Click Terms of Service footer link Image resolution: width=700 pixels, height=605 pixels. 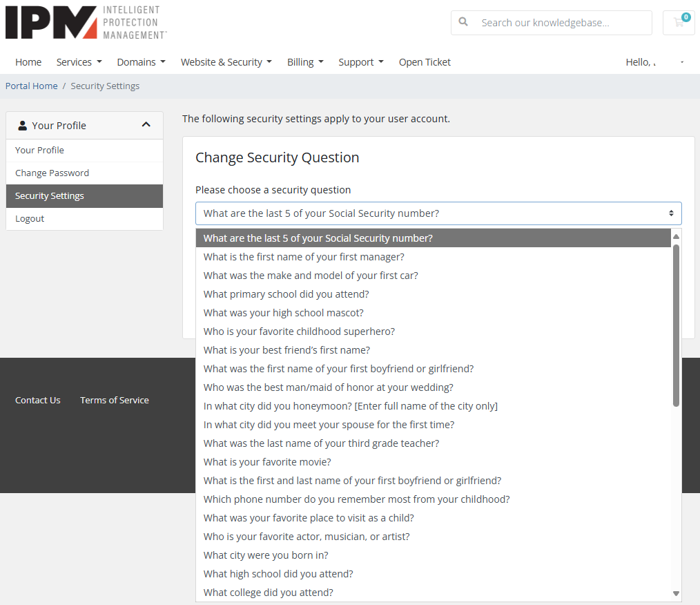pos(114,400)
